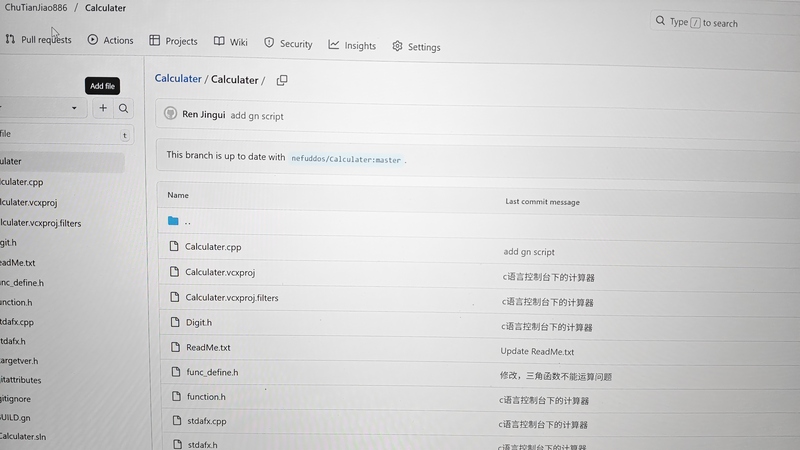Click the Settings gear icon
The image size is (800, 450).
click(397, 46)
